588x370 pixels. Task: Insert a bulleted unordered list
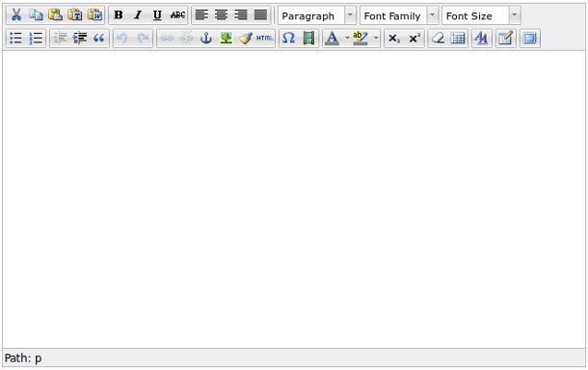click(x=16, y=39)
